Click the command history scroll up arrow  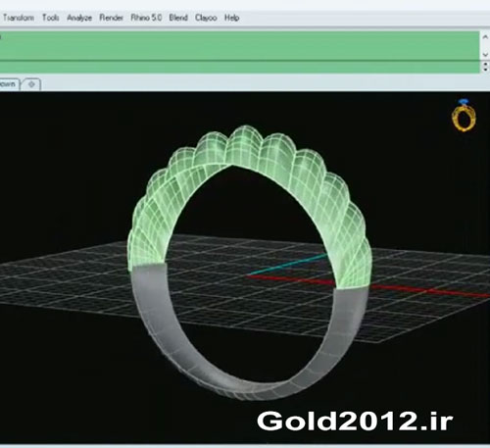click(485, 37)
